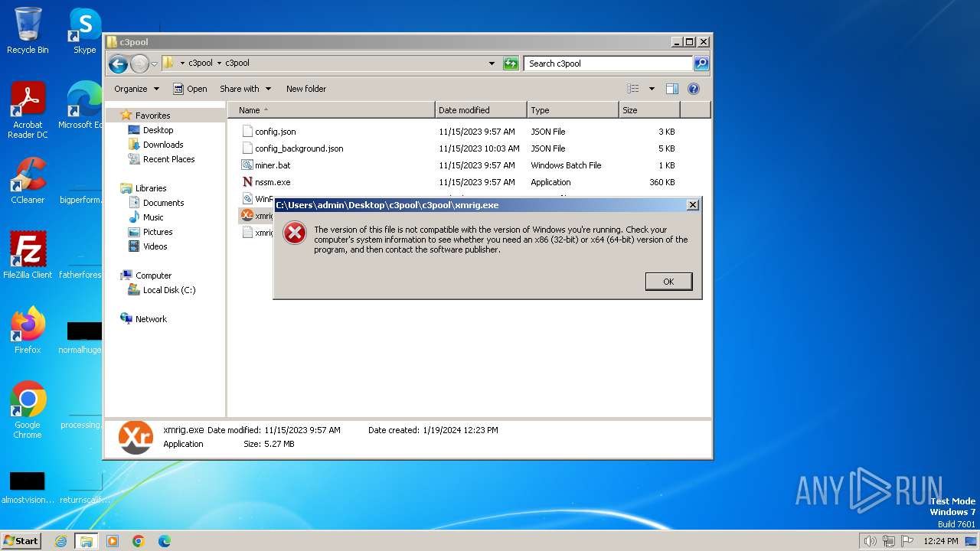Select Network in the navigation pane

[x=151, y=319]
